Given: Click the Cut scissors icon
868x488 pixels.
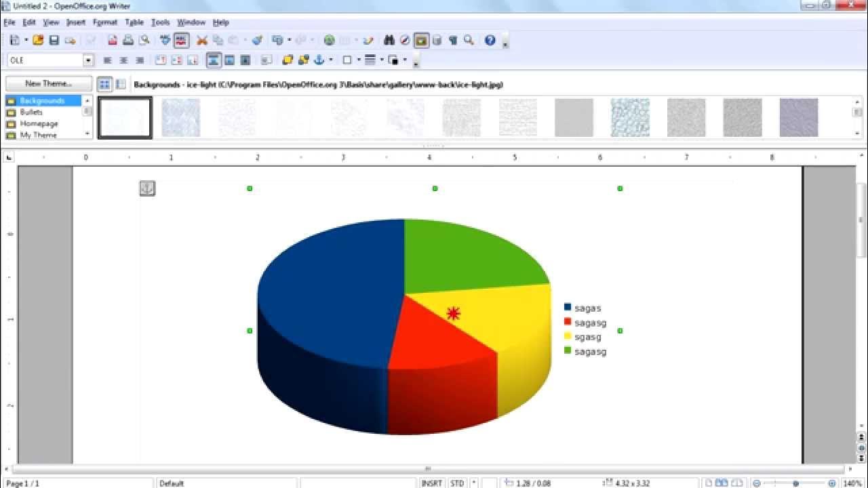Looking at the screenshot, I should click(201, 40).
